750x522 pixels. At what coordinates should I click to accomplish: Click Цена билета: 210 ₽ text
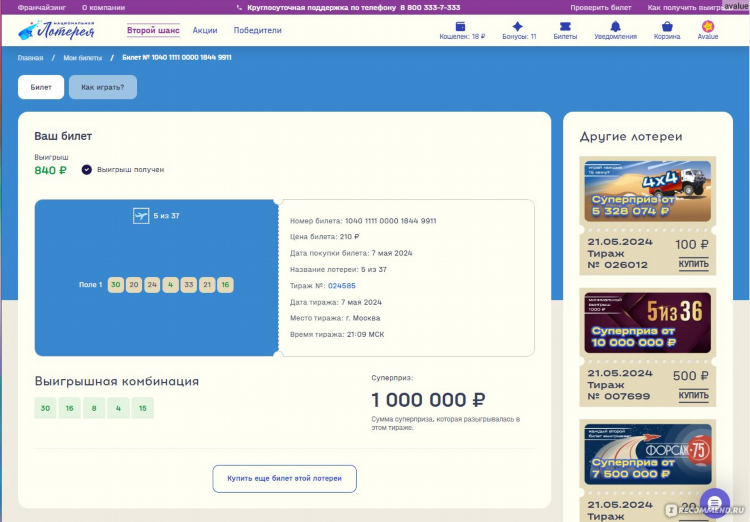click(x=324, y=237)
